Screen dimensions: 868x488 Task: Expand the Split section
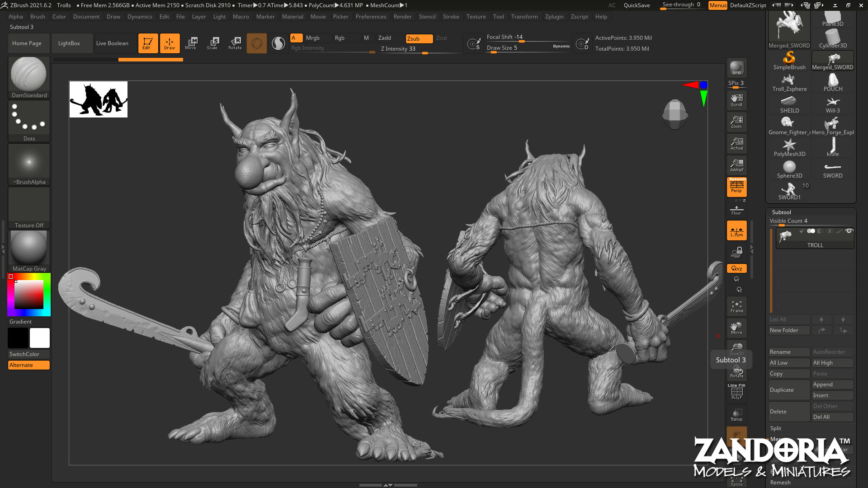point(776,428)
